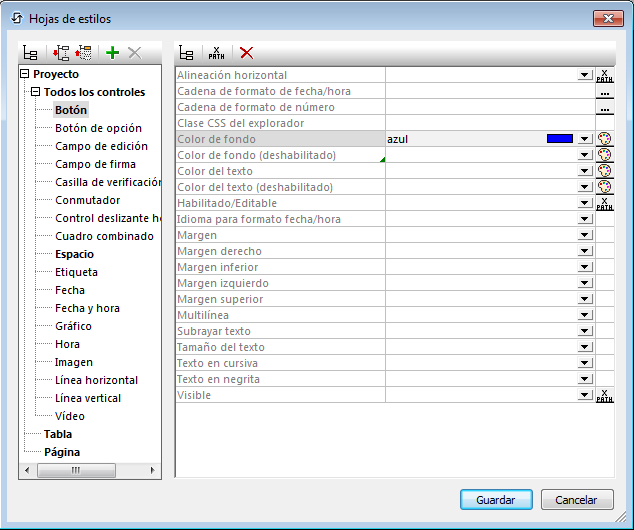Click the tree panel horizontal scrollbar

tap(90, 469)
